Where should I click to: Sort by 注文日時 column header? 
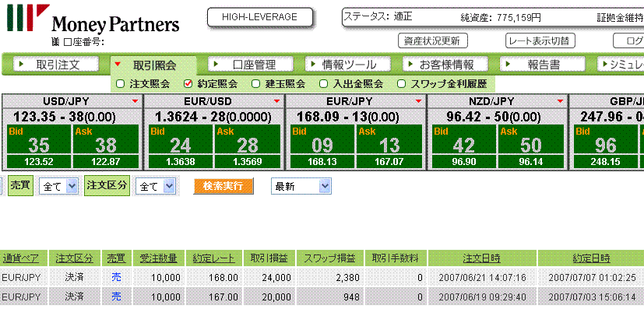point(481,258)
